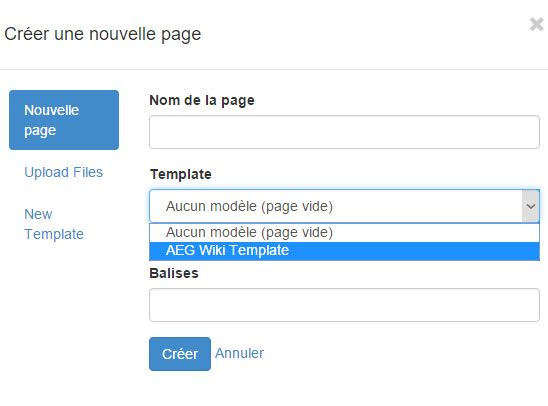Submit the new page form via Créer

click(x=180, y=354)
